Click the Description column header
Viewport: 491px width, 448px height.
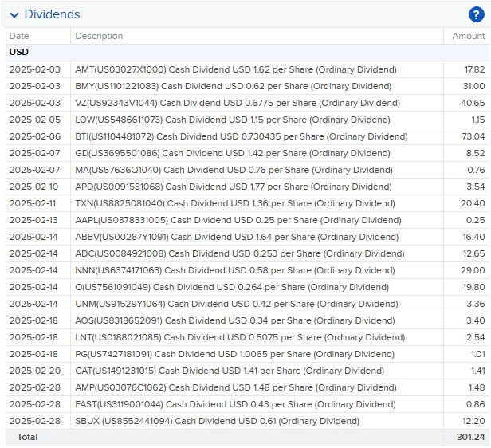click(99, 36)
